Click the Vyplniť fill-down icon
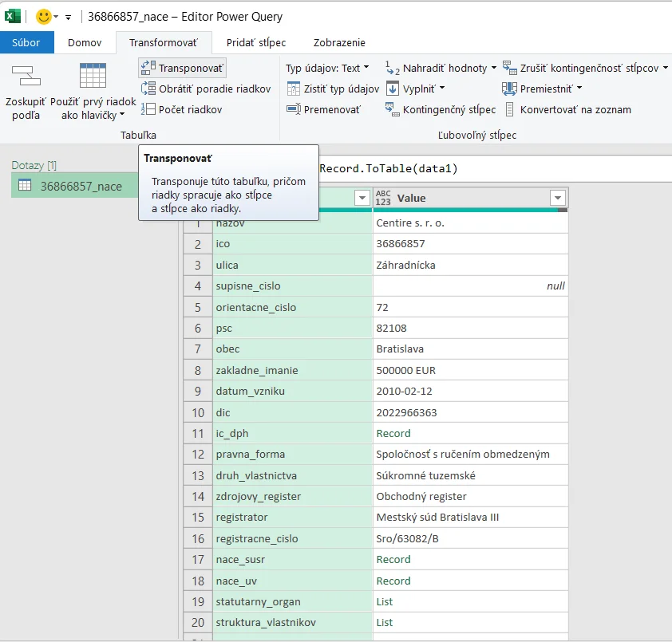This screenshot has width=672, height=642. 393,89
